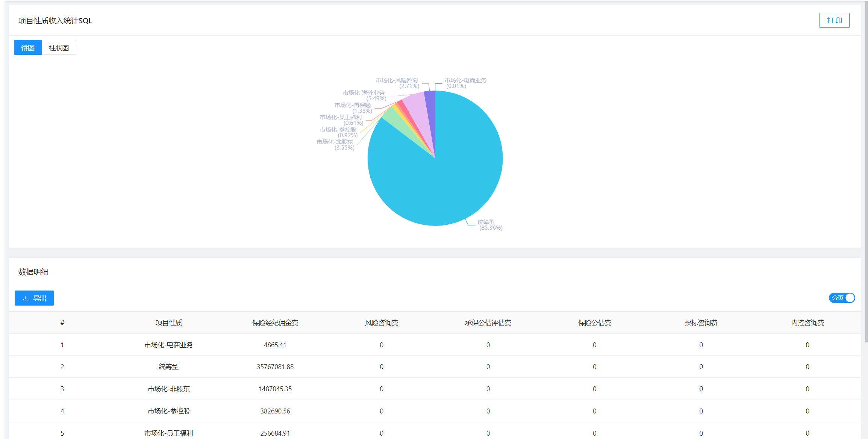The height and width of the screenshot is (439, 868).
Task: Toggle the 分页 pagination switch
Action: 842,298
